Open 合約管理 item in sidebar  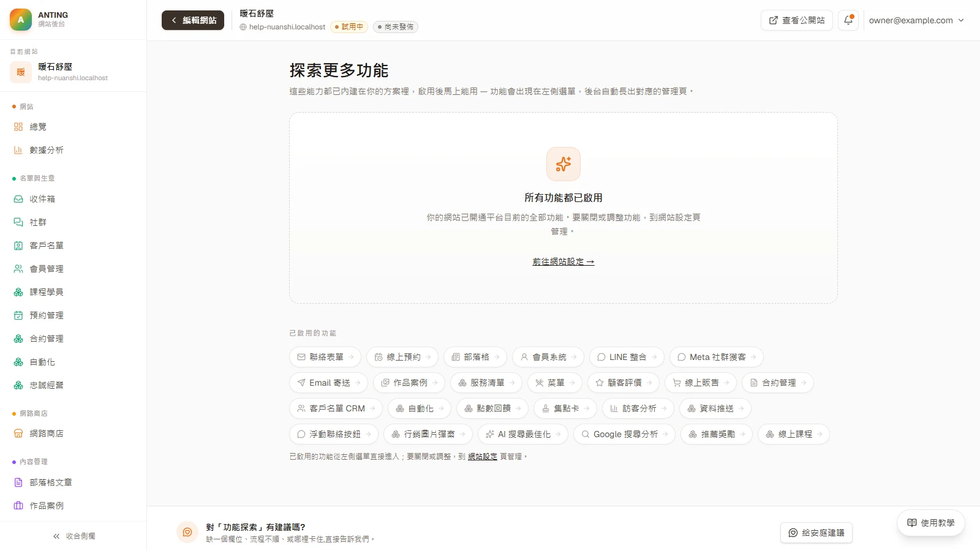(x=73, y=339)
